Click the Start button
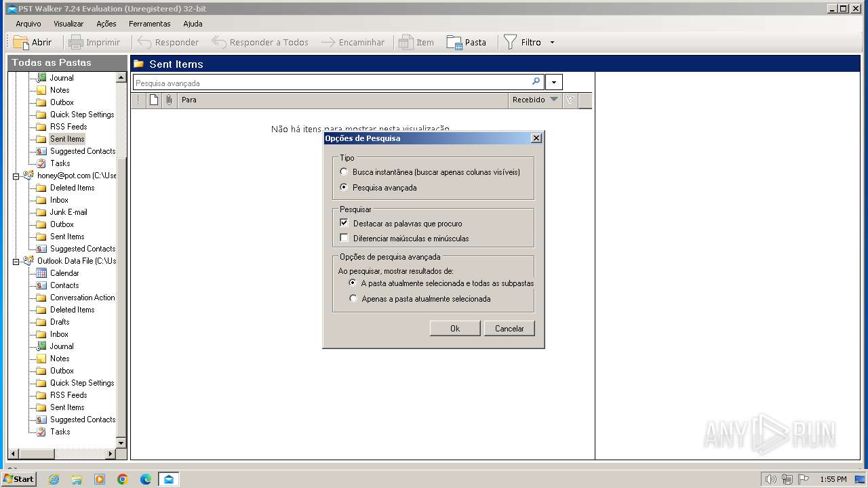The image size is (868, 488). click(x=19, y=479)
